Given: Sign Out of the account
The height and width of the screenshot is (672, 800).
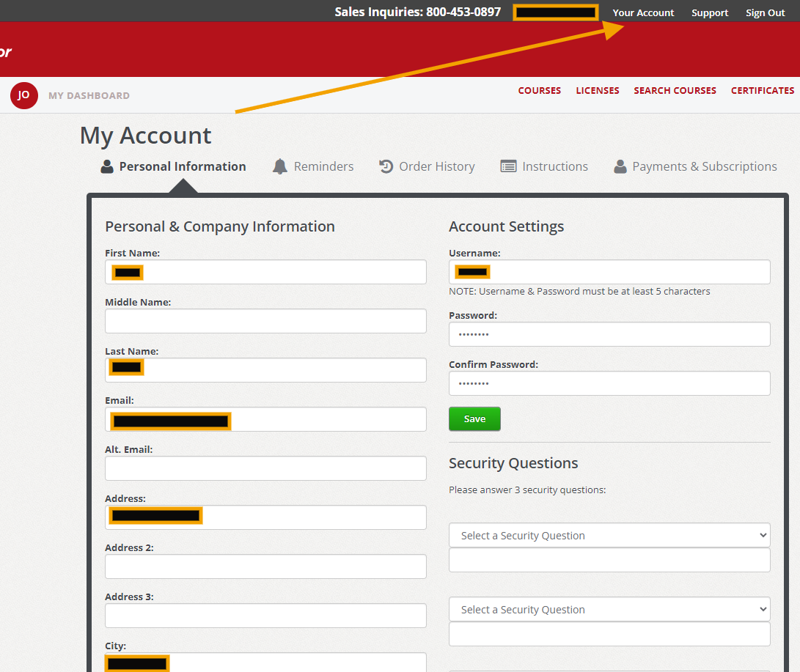Looking at the screenshot, I should 765,12.
